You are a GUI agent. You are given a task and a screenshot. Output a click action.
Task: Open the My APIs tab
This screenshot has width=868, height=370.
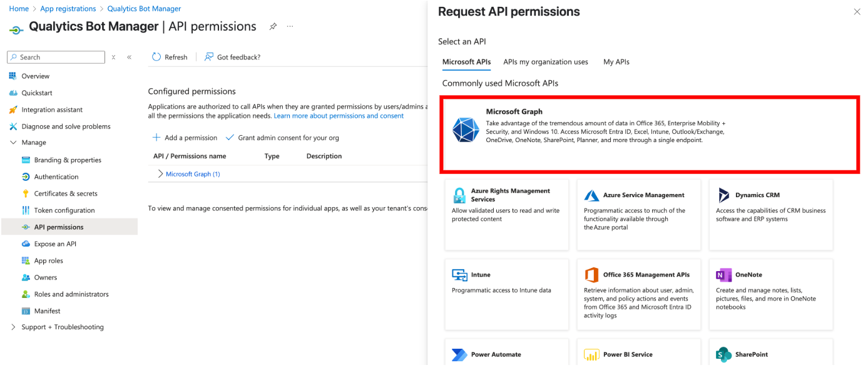(x=616, y=62)
